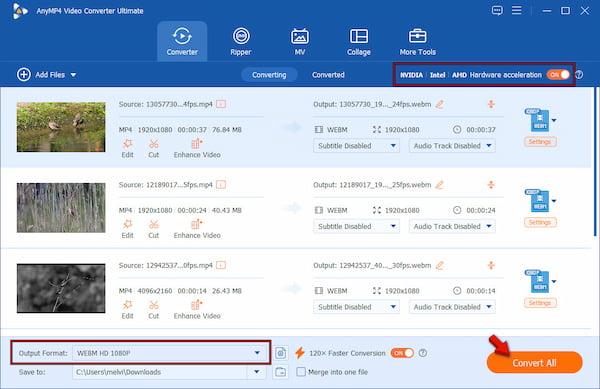Image resolution: width=600 pixels, height=389 pixels.
Task: Select the grayscale branch video thumbnail
Action: (x=61, y=288)
